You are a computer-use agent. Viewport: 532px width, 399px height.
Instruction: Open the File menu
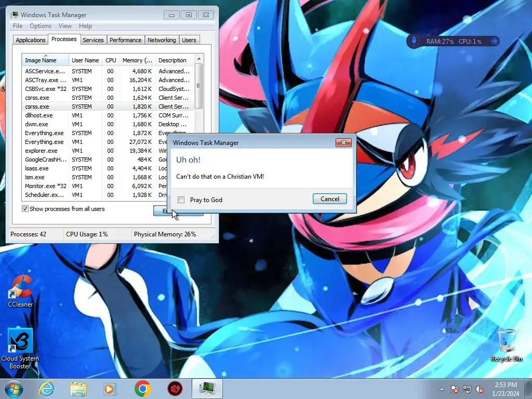click(18, 26)
